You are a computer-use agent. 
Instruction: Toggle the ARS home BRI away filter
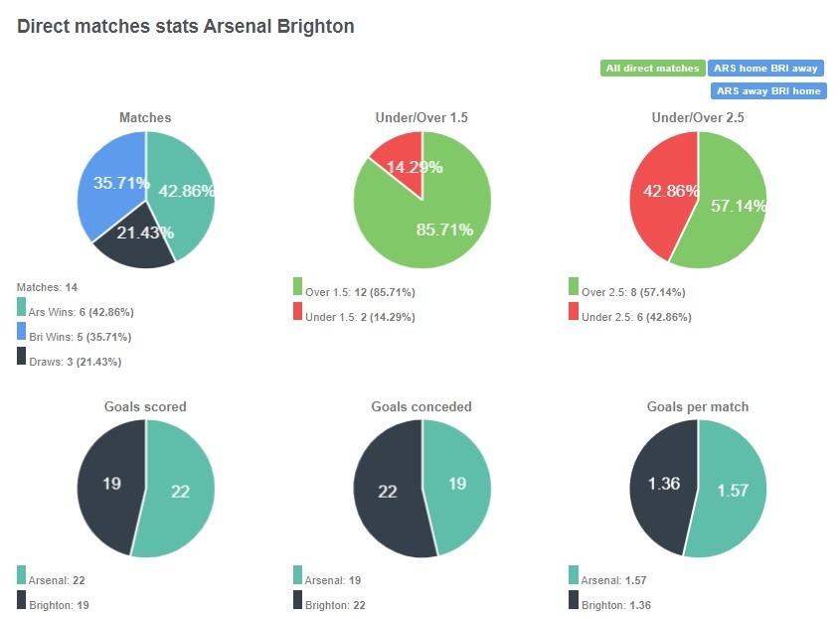(x=766, y=68)
